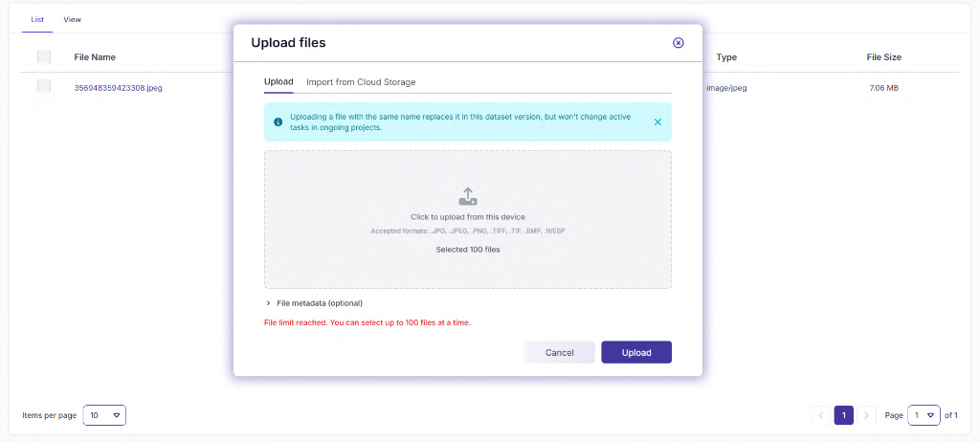Close the Upload files dialog
Viewport: 980px width, 442px height.
click(679, 42)
